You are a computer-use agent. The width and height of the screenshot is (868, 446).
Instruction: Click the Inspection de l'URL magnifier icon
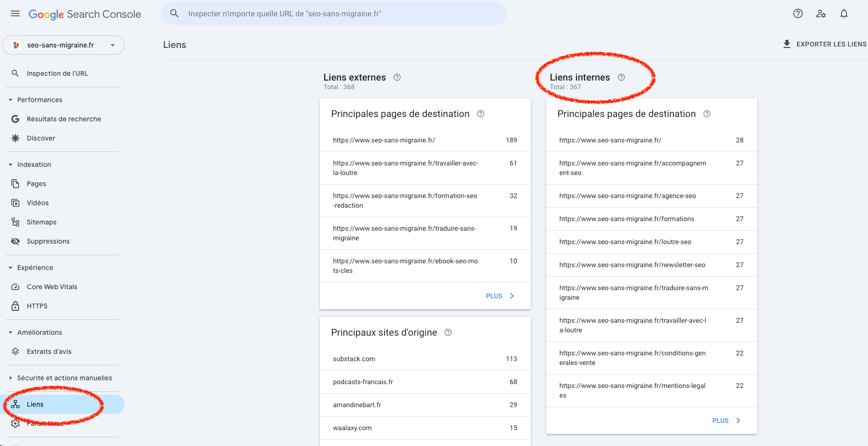click(x=15, y=73)
